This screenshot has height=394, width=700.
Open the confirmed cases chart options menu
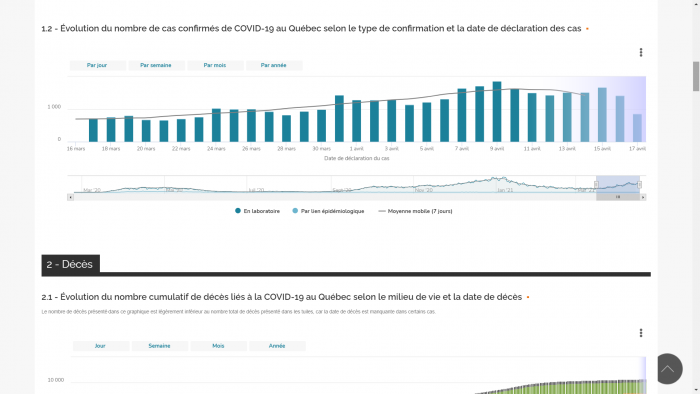point(641,53)
